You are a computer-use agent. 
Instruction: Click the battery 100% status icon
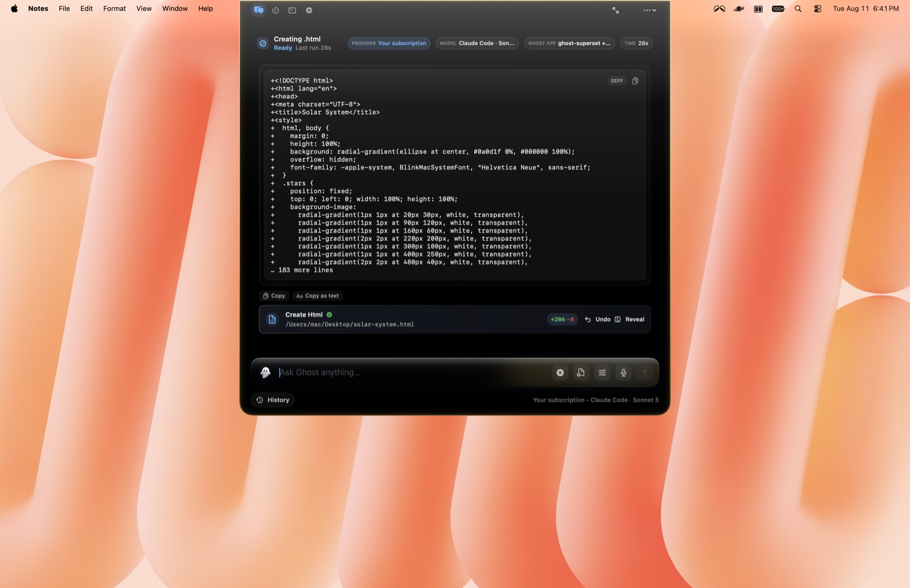tap(778, 9)
